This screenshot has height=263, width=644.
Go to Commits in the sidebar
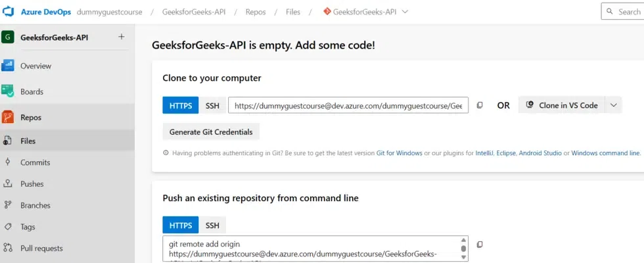coord(35,162)
